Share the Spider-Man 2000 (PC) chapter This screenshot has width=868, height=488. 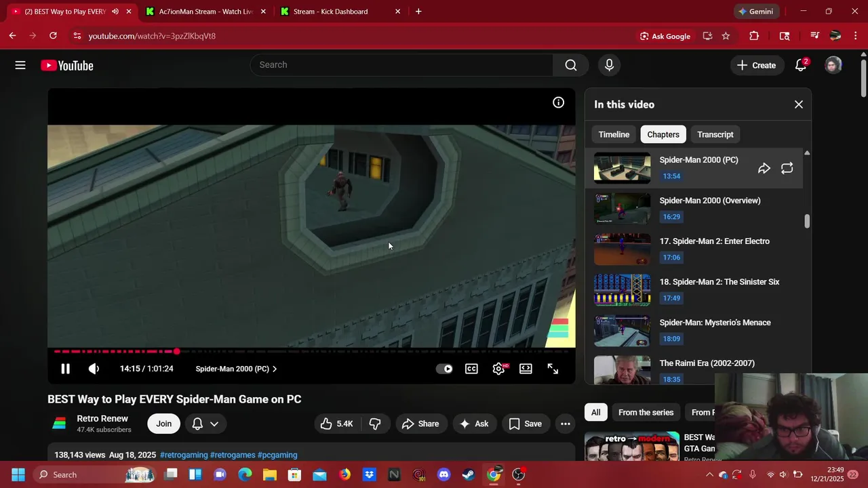coord(764,168)
